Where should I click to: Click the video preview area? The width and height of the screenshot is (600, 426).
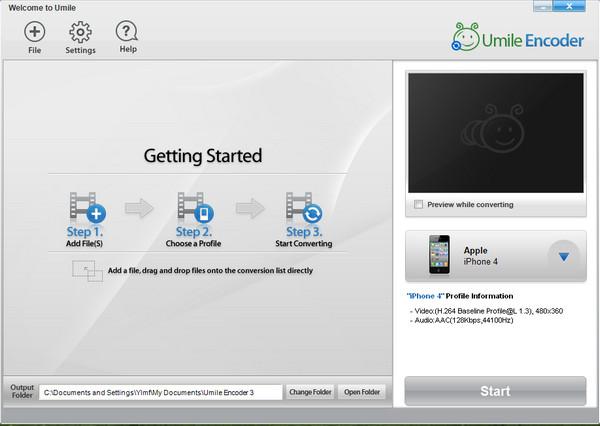(496, 132)
